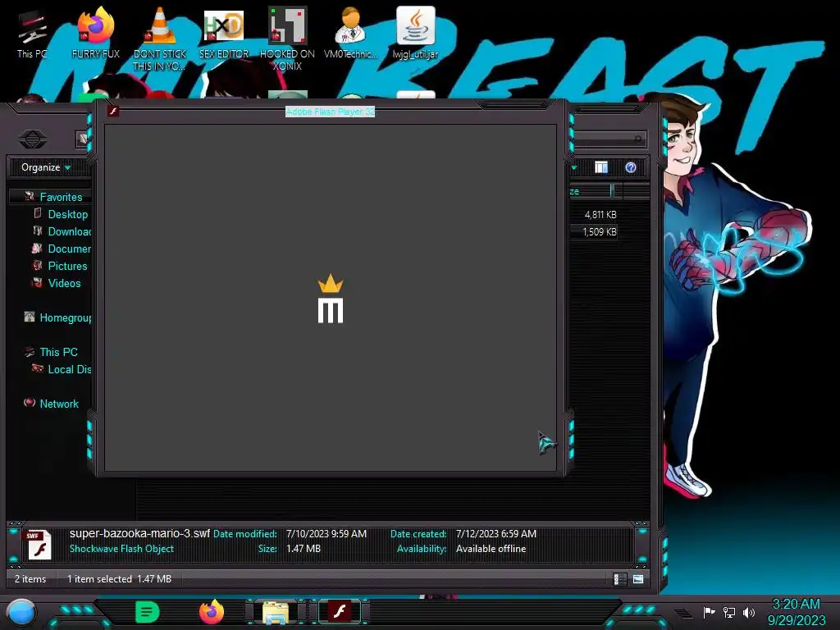Open the This PC desktop icon
The image size is (840, 630).
pyautogui.click(x=32, y=34)
